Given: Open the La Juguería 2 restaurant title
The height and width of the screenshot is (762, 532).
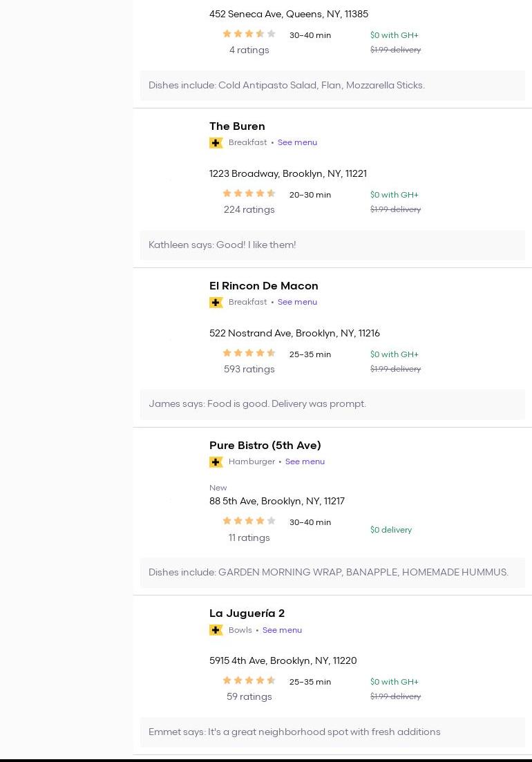Looking at the screenshot, I should [x=247, y=613].
